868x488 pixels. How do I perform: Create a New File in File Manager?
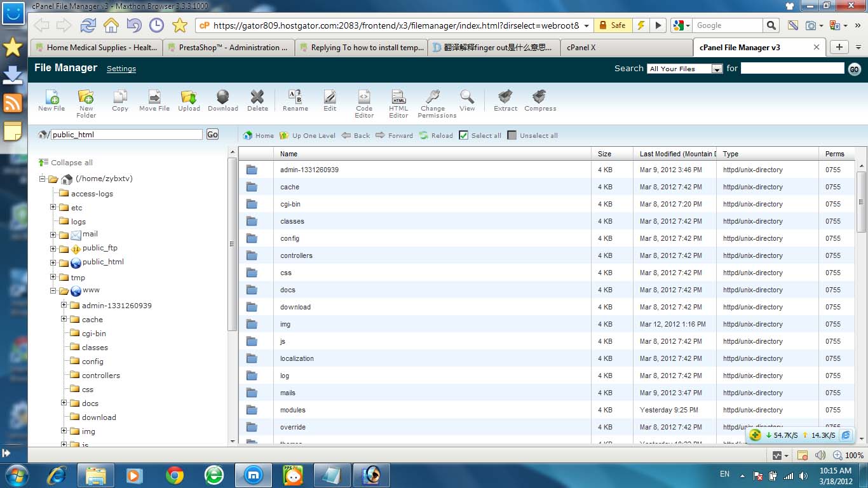51,100
